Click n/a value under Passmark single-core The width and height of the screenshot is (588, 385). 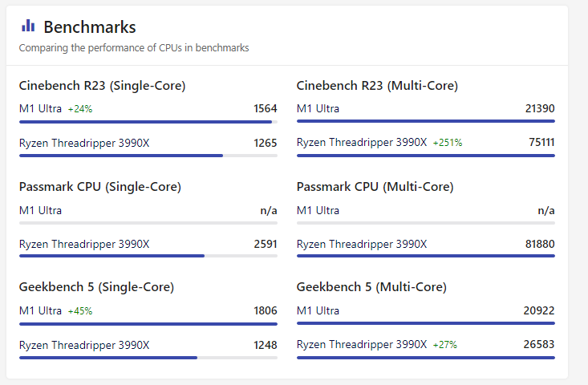(268, 210)
